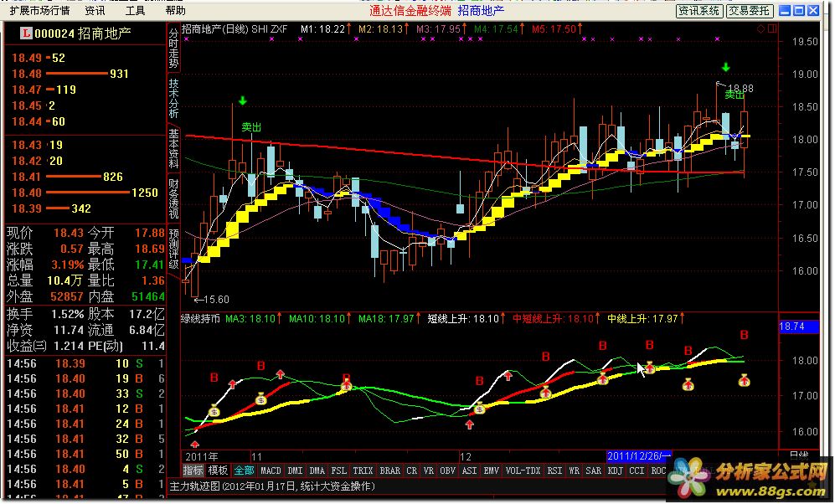
Task: Open the 基本资料 side tab
Action: coord(173,148)
